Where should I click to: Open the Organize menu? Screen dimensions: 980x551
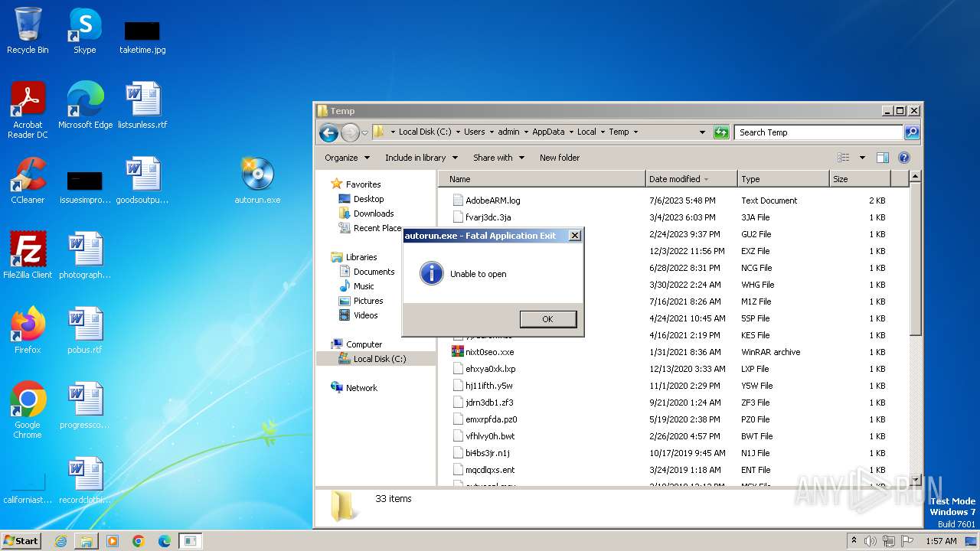(x=347, y=158)
